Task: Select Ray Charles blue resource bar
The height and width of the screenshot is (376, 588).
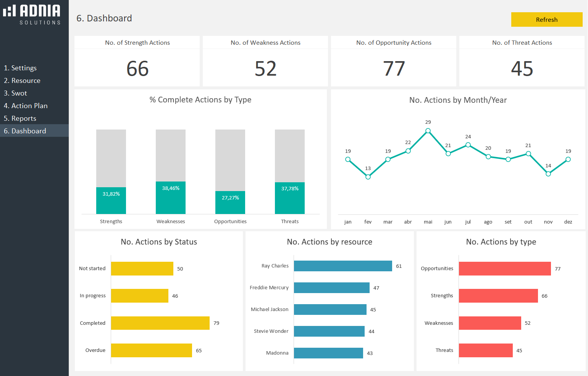Action: 343,266
